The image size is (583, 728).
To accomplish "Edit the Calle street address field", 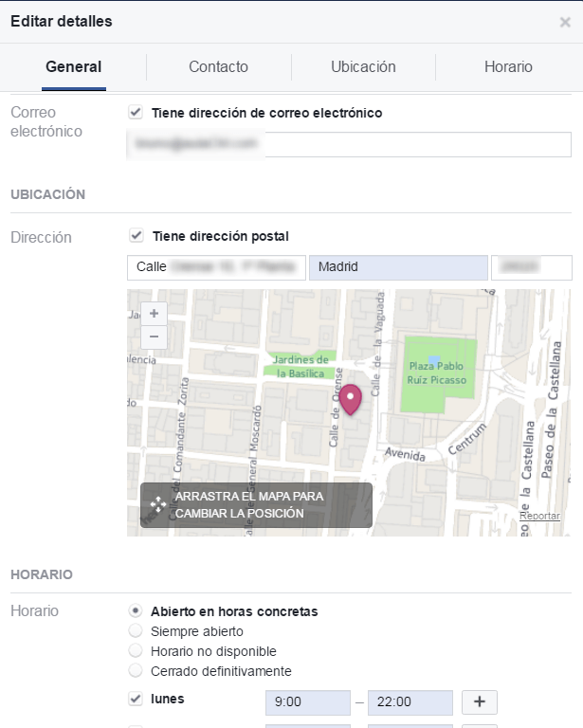I will tap(216, 267).
